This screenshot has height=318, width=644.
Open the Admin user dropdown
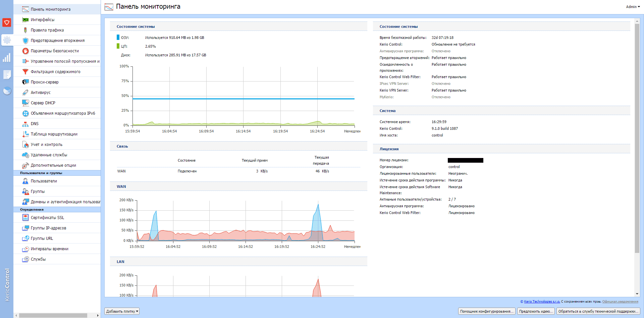(633, 7)
